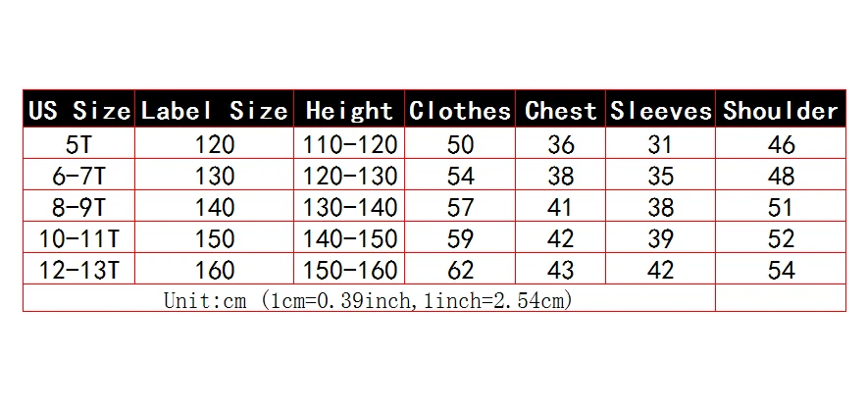This screenshot has height=413, width=868.
Task: Select the 5T size cell
Action: point(78,144)
